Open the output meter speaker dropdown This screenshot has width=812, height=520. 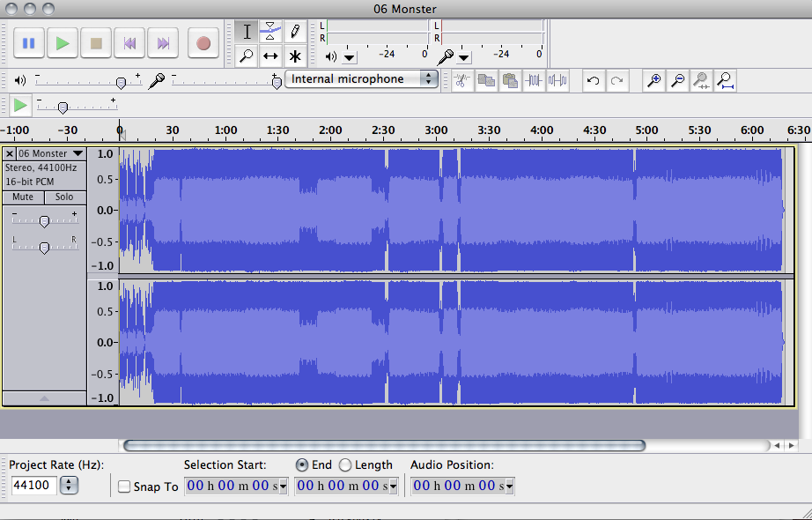350,57
